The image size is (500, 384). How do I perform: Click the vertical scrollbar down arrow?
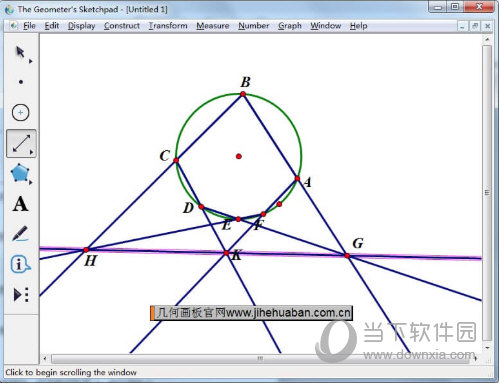point(487,348)
